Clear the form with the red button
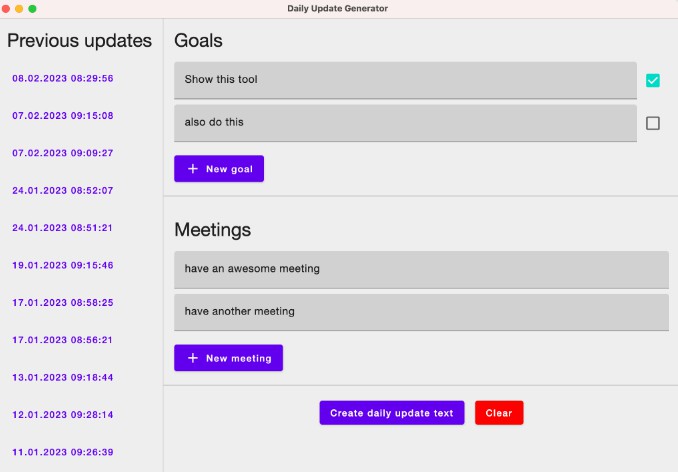Image resolution: width=678 pixels, height=472 pixels. (499, 413)
